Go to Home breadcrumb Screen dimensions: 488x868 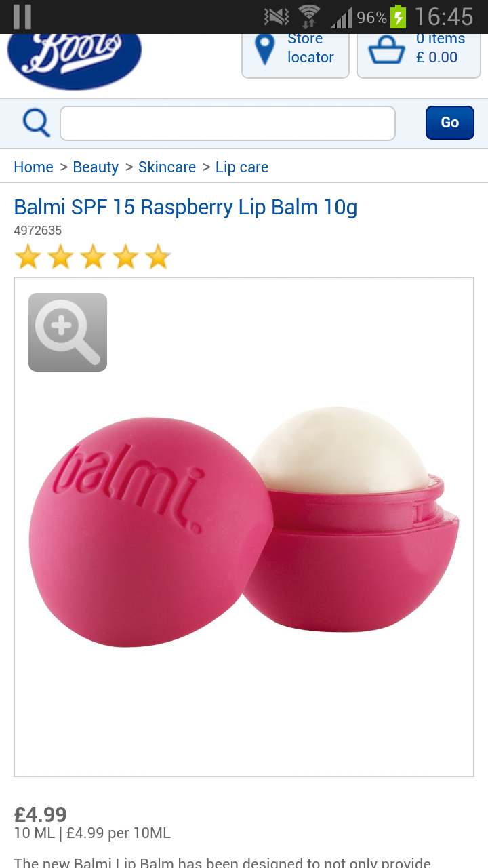coord(33,167)
